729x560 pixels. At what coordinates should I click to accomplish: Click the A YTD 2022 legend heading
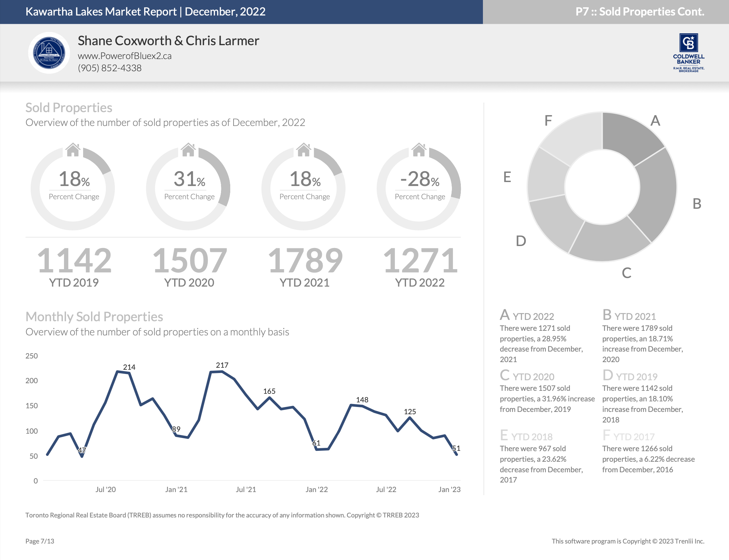[527, 315]
